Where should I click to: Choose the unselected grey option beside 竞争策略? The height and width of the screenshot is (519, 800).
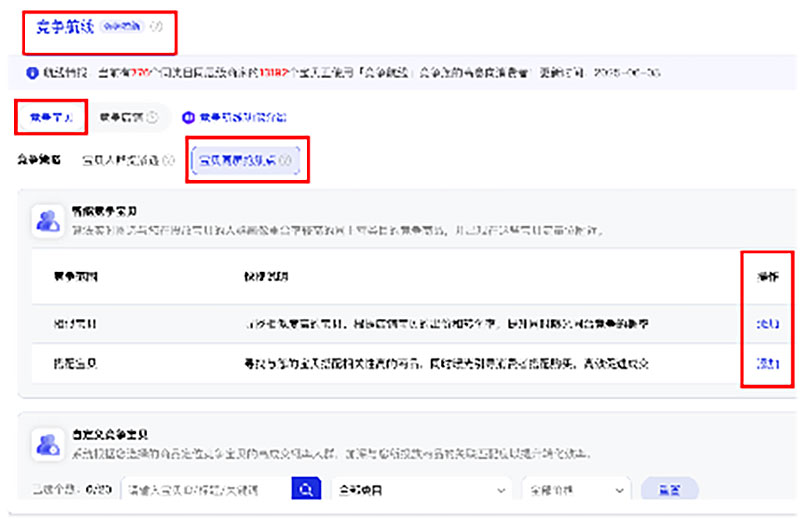[128, 160]
